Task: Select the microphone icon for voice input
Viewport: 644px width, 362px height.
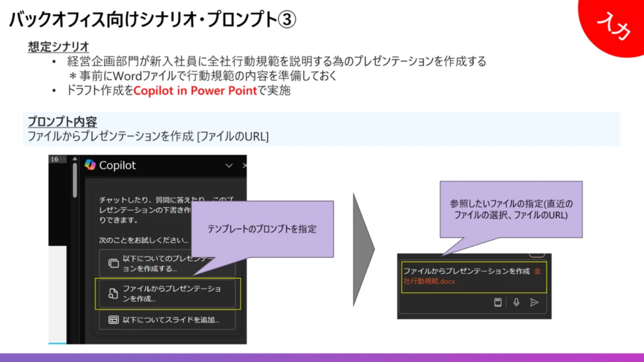Action: click(x=517, y=302)
